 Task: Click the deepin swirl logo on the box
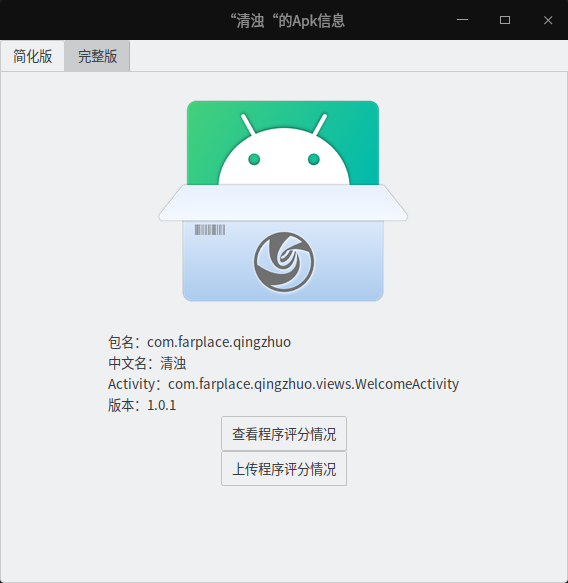[x=284, y=262]
